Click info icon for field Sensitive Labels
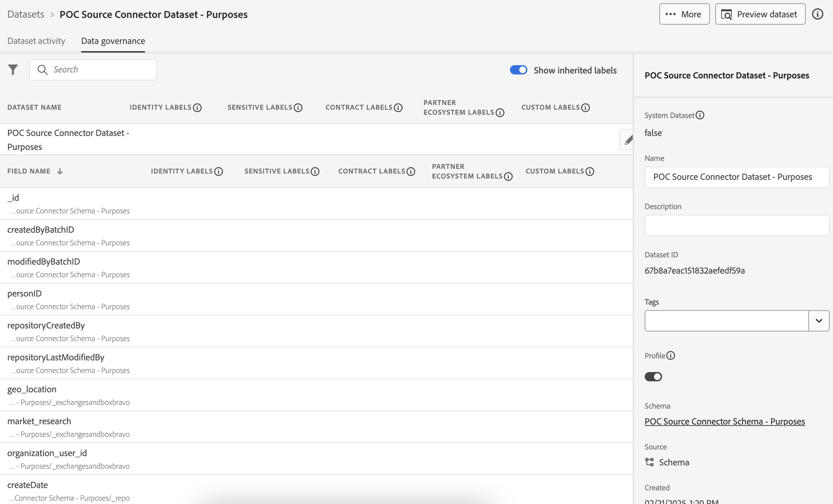The width and height of the screenshot is (833, 504). click(x=315, y=171)
